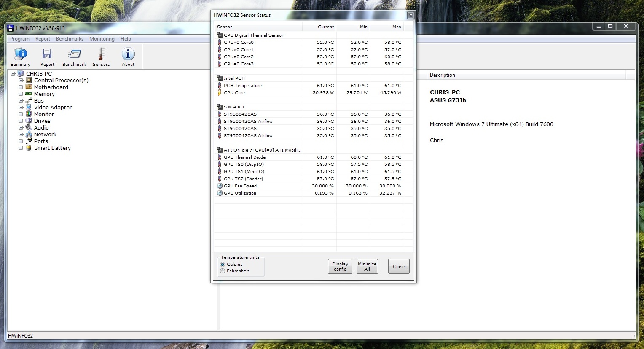Click the Max column header

pyautogui.click(x=387, y=27)
